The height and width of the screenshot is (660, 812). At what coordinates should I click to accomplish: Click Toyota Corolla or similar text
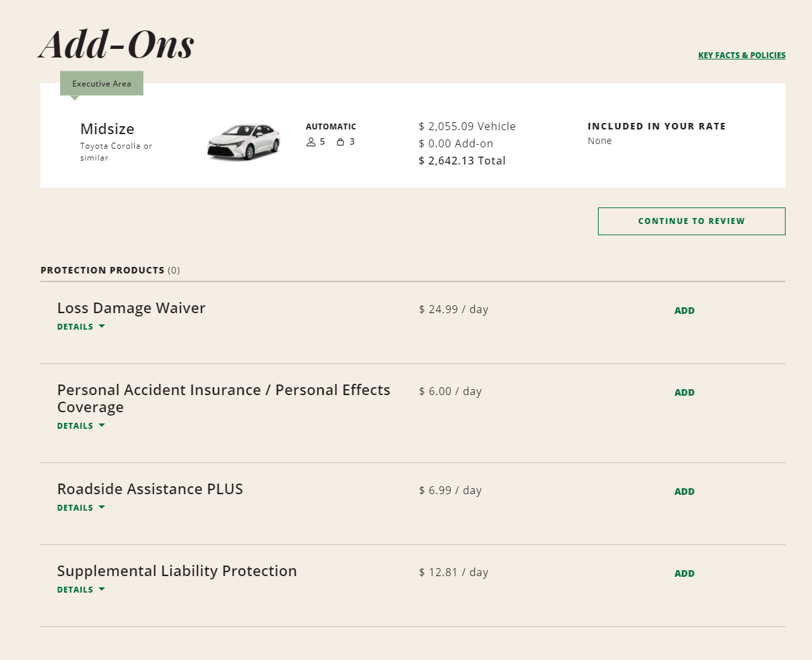(x=116, y=152)
